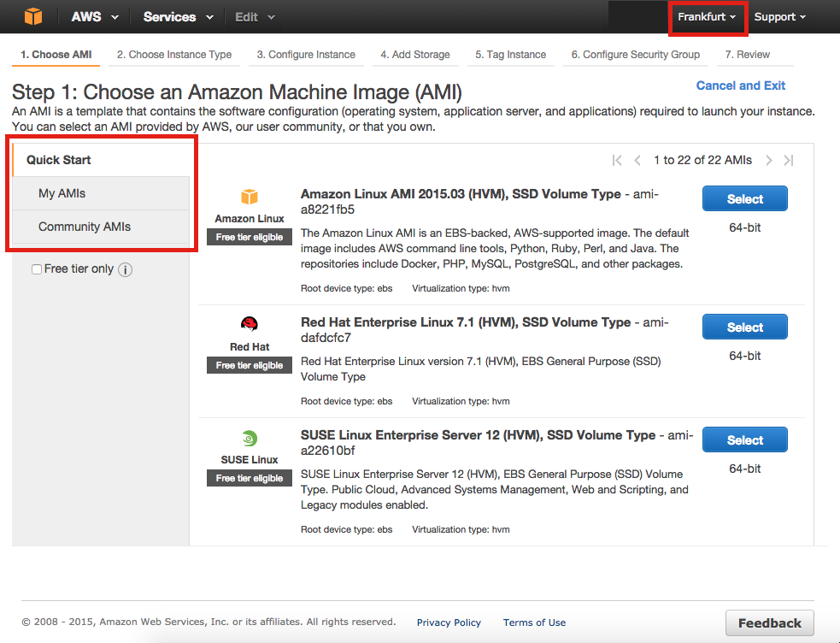Screen dimensions: 840x643
Task: Open the Frankfurt region dropdown
Action: tap(707, 16)
